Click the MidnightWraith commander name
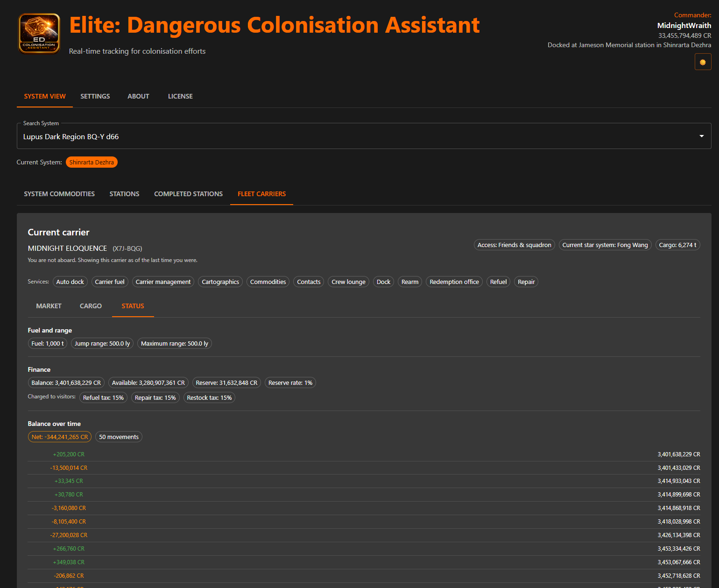This screenshot has width=719, height=588. coord(684,26)
